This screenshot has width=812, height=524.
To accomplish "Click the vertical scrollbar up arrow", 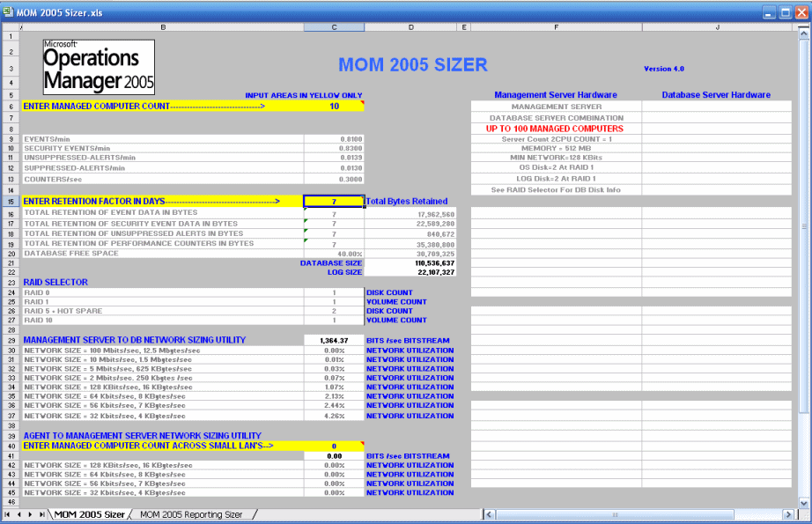I will click(x=804, y=33).
